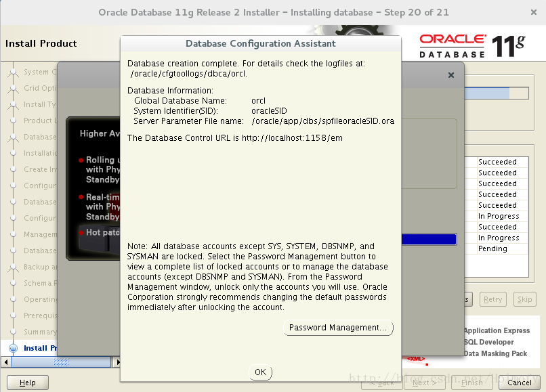Click OK in Database Configuration Assistant dialog
The image size is (546, 392).
[260, 372]
